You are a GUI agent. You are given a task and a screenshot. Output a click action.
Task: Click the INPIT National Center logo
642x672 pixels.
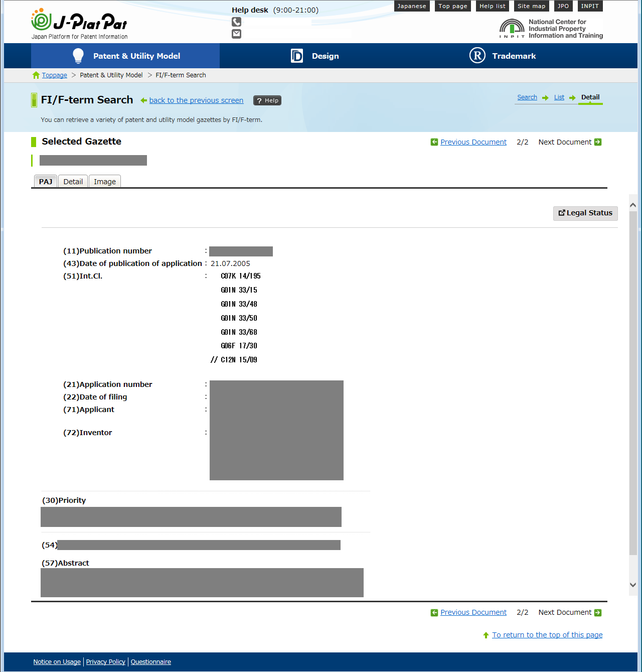click(551, 29)
